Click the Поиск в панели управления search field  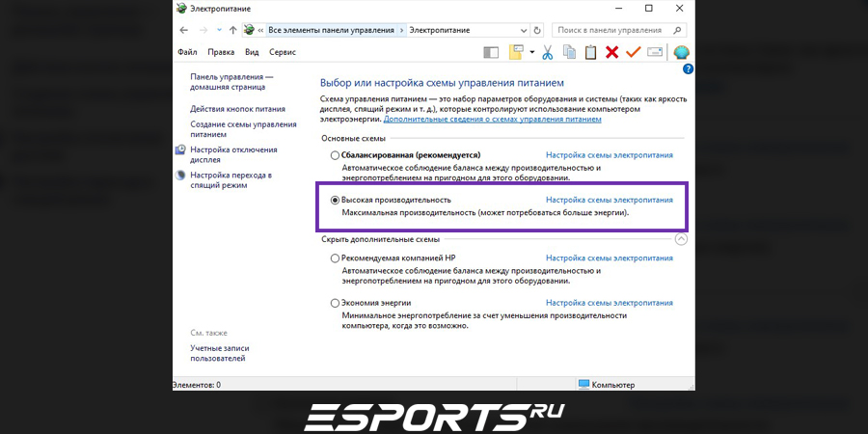[619, 31]
